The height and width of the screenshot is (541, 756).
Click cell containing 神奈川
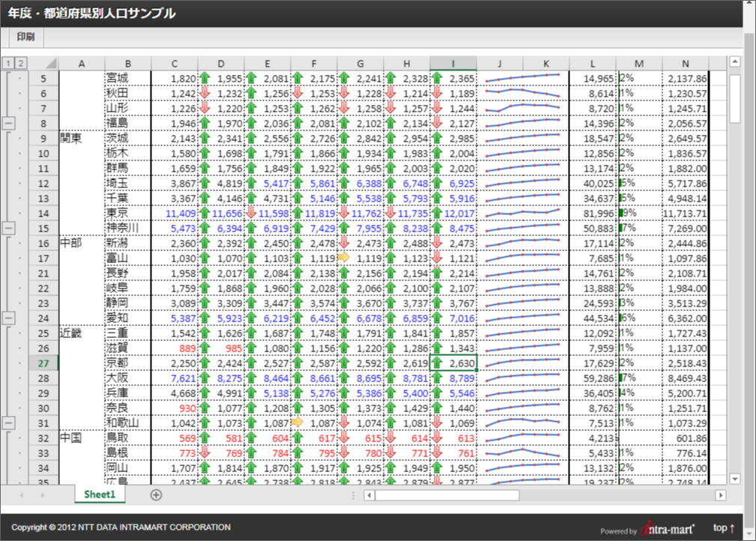[x=128, y=228]
